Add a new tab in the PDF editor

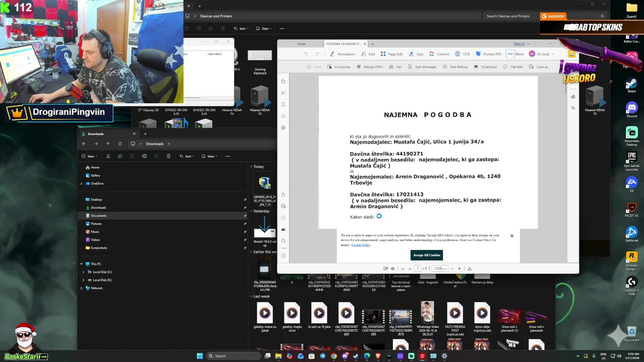372,44
